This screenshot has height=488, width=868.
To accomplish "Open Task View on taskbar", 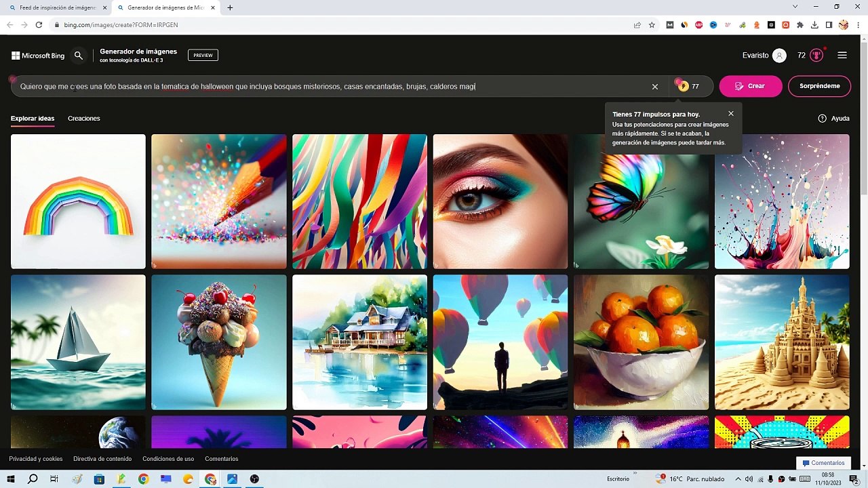I will [54, 479].
